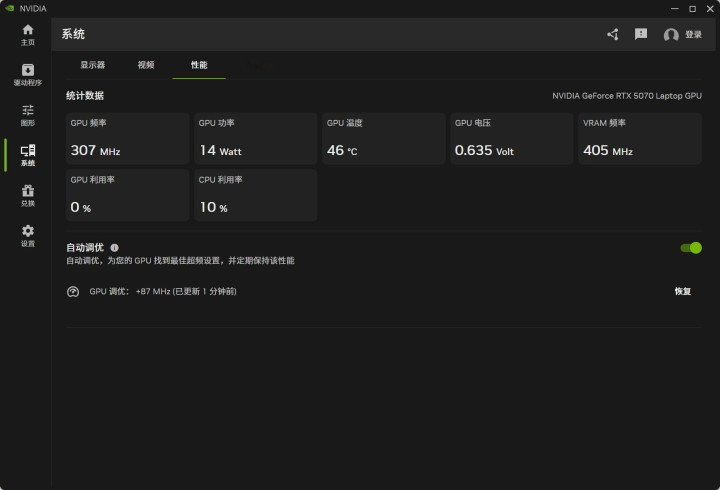Viewport: 720px width, 490px height.
Task: Click the GPU 电压 0.635 Volt card
Action: (512, 138)
